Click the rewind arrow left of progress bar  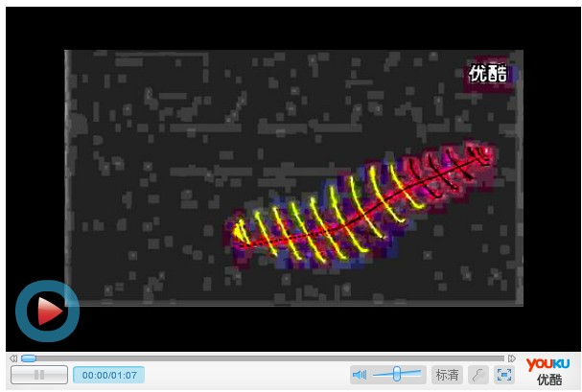coord(13,358)
